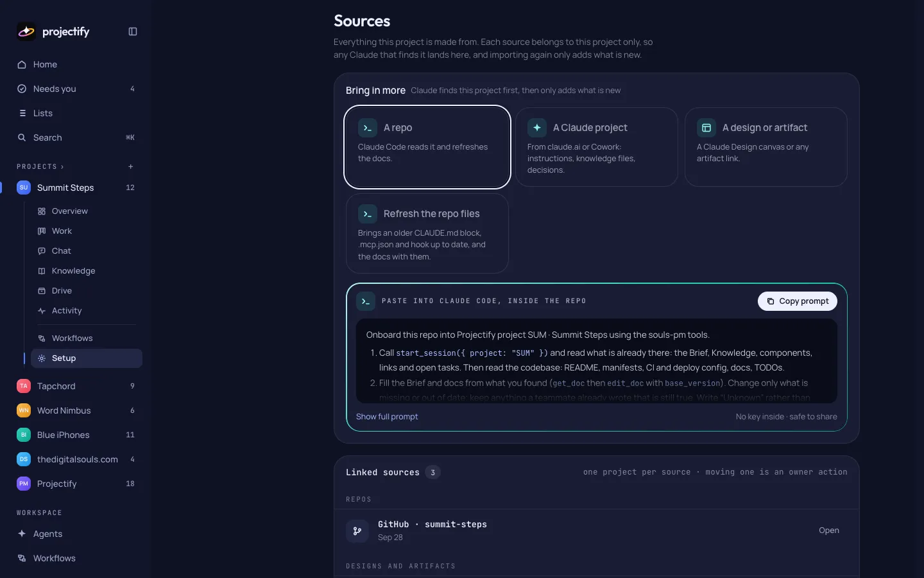Click the Blue iPhones BI avatar
This screenshot has width=924, height=578.
coord(24,435)
